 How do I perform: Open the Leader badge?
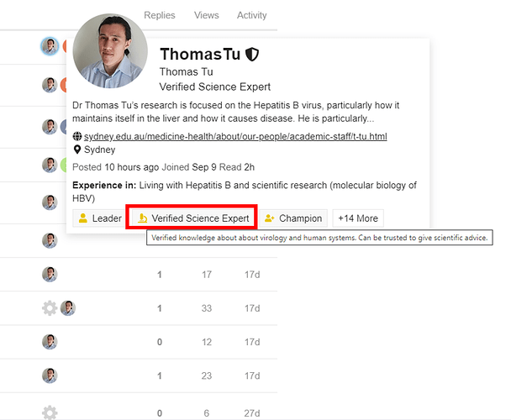pyautogui.click(x=100, y=218)
